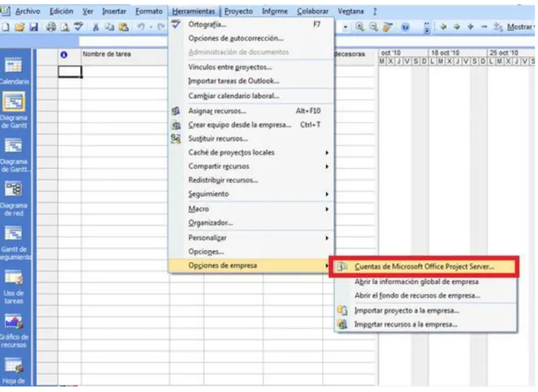Open Organizador from the Herramientas menu
Image resolution: width=538 pixels, height=392 pixels.
pyautogui.click(x=252, y=222)
